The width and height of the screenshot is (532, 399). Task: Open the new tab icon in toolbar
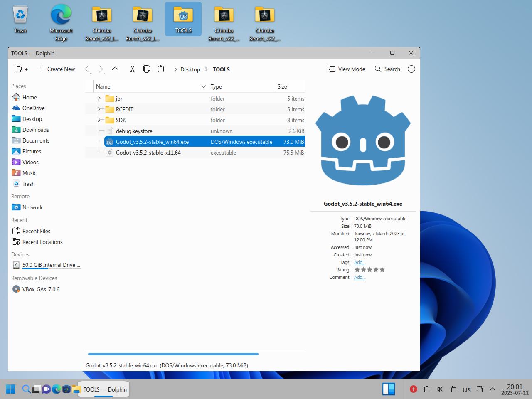(19, 69)
